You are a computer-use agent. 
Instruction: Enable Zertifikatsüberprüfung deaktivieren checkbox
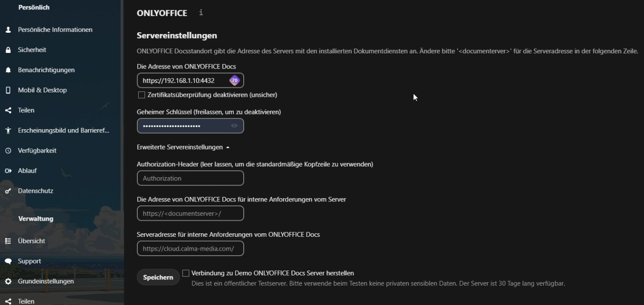point(142,95)
